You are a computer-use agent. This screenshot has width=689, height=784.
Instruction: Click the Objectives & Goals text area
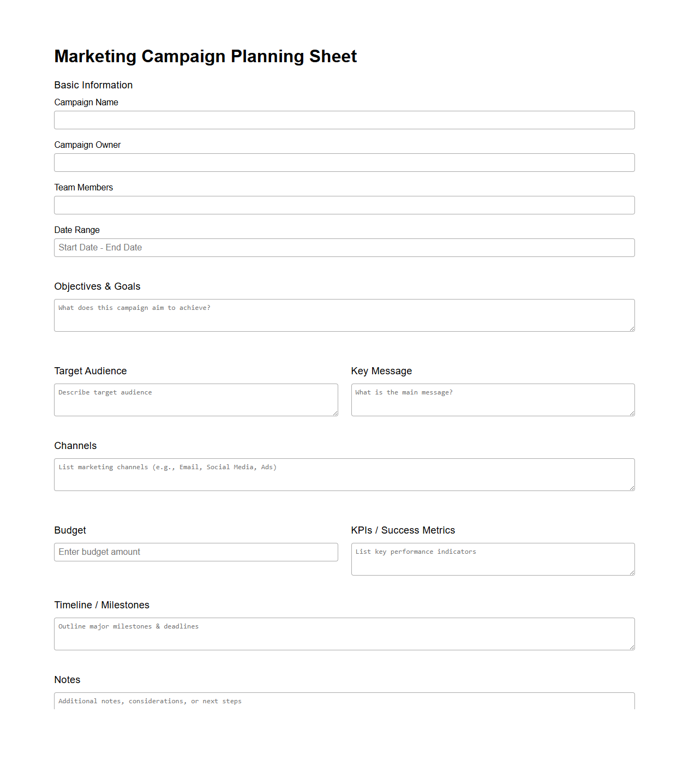[x=344, y=315]
